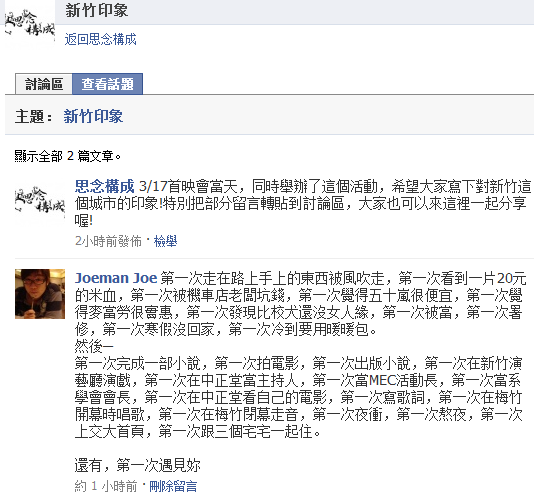Select the 查看話題 tab

coord(108,84)
